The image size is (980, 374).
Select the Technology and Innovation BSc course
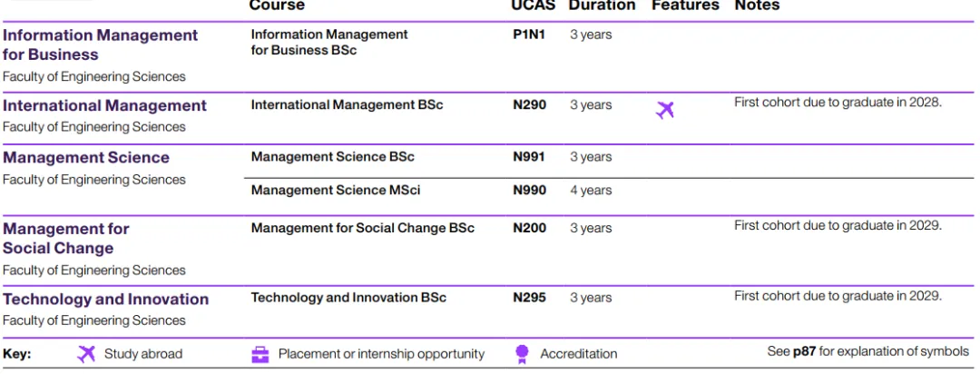point(348,298)
